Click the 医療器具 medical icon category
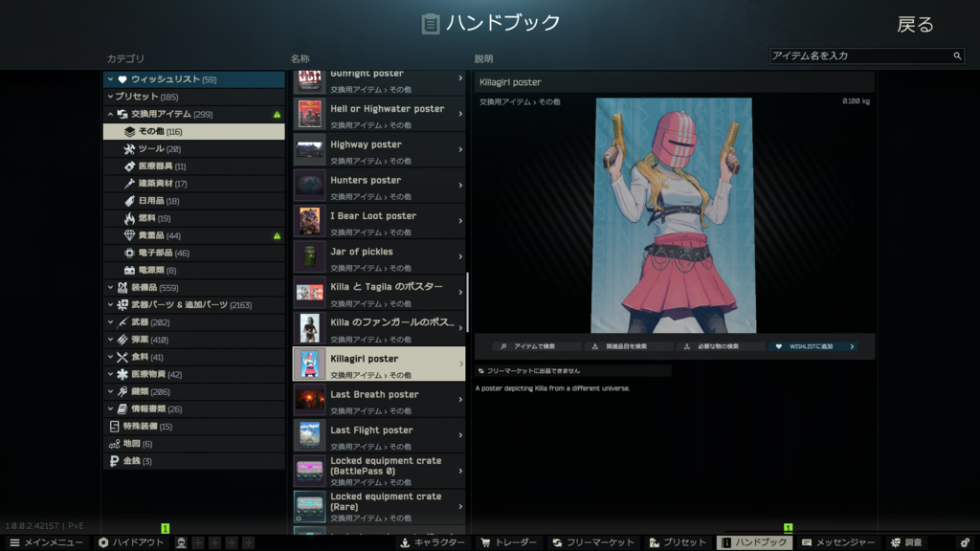 point(130,166)
